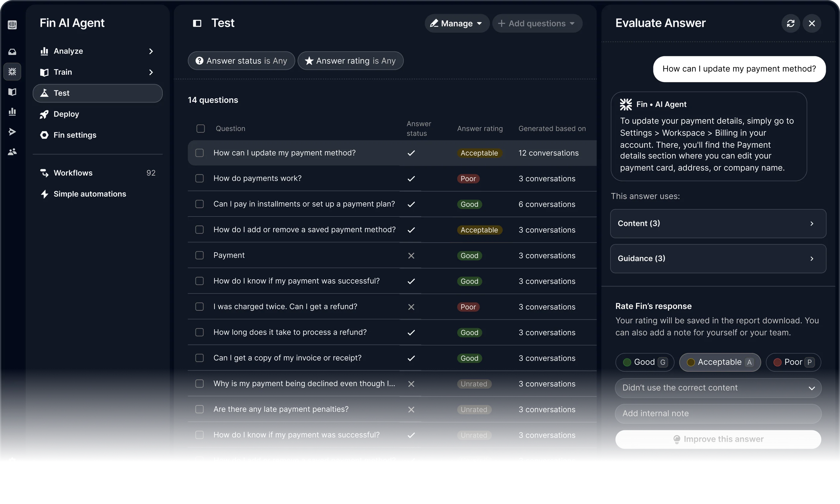Click the Improve this answer button
This screenshot has height=504, width=840.
718,439
